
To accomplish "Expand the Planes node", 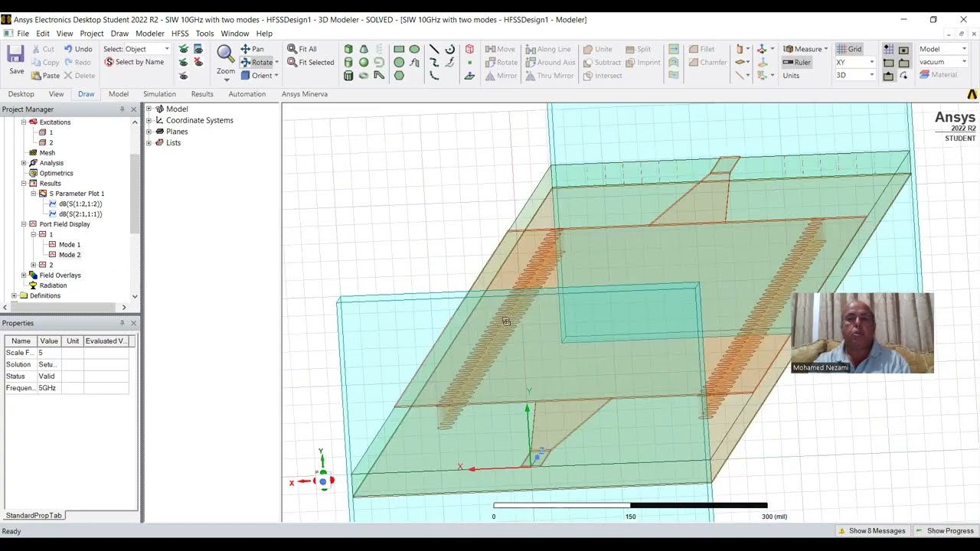I will pyautogui.click(x=149, y=132).
